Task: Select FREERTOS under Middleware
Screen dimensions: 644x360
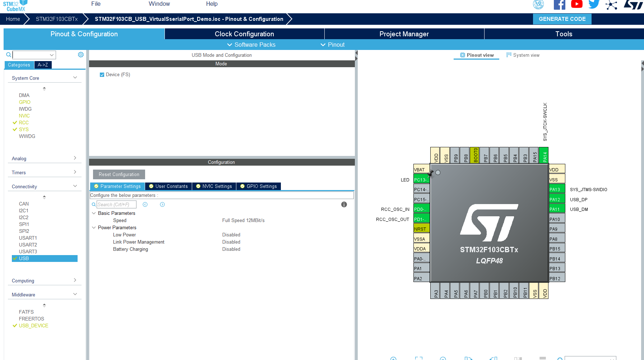Action: 32,319
